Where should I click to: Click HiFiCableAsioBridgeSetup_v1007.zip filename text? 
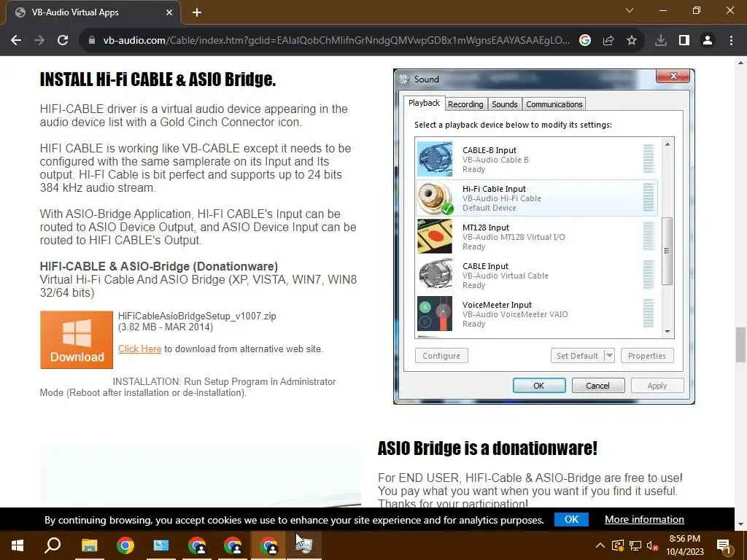(197, 316)
